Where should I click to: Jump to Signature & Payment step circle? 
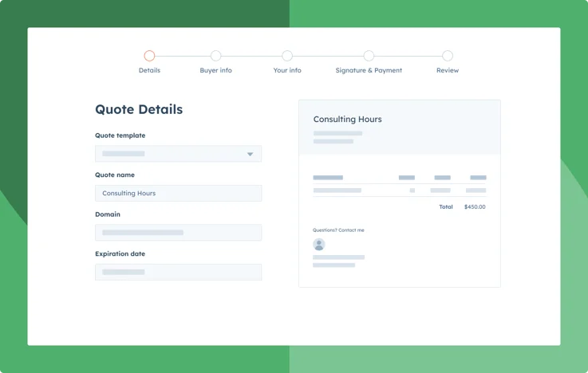(369, 56)
